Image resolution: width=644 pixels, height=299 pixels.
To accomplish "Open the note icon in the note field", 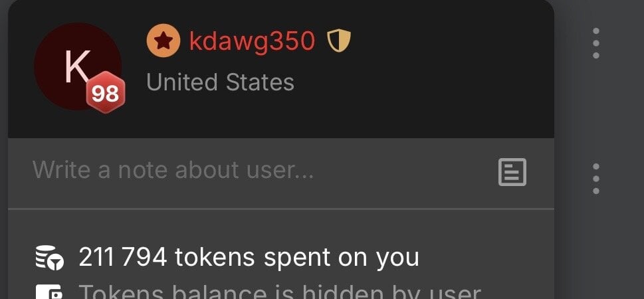I will 512,172.
